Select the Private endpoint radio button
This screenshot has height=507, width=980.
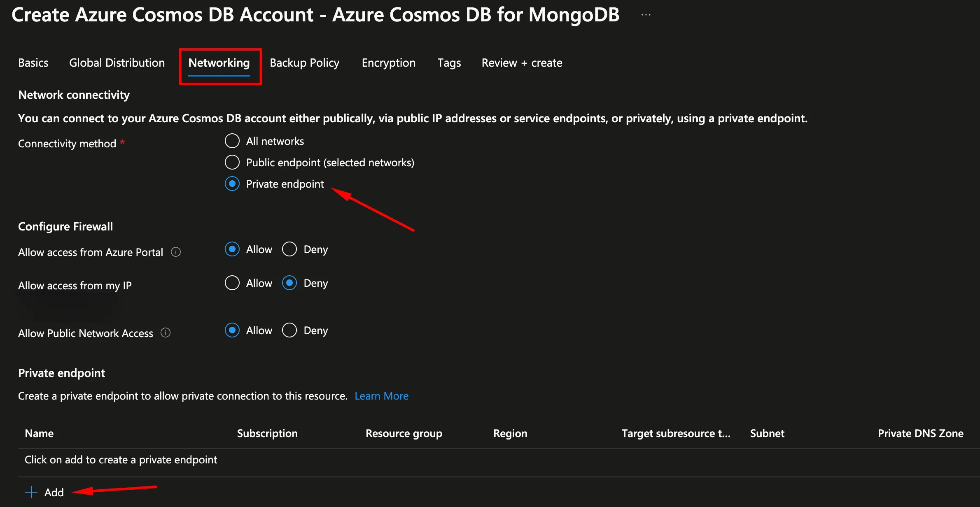(x=232, y=184)
